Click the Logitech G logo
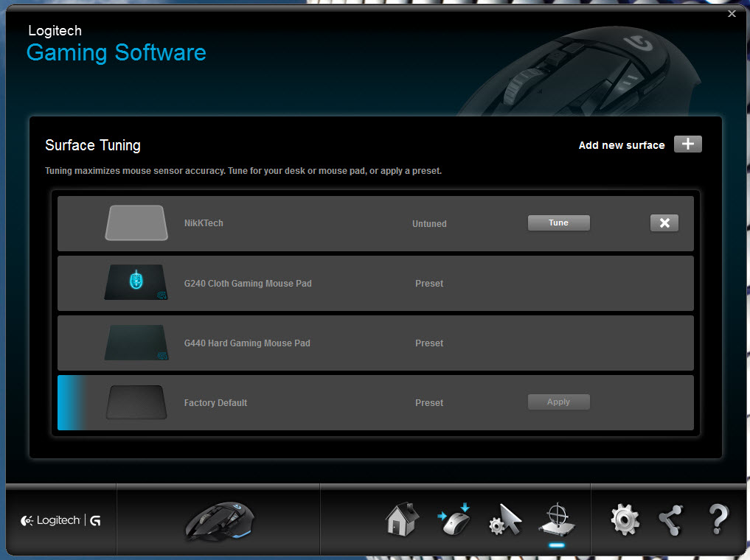The image size is (750, 560). [x=60, y=520]
